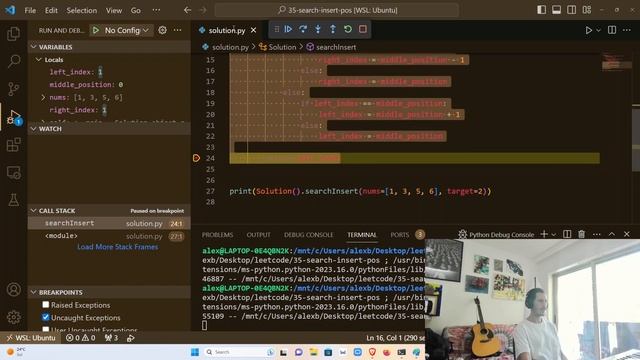Open the Edit menu
Viewport: 640px width, 360px height.
[x=51, y=10]
